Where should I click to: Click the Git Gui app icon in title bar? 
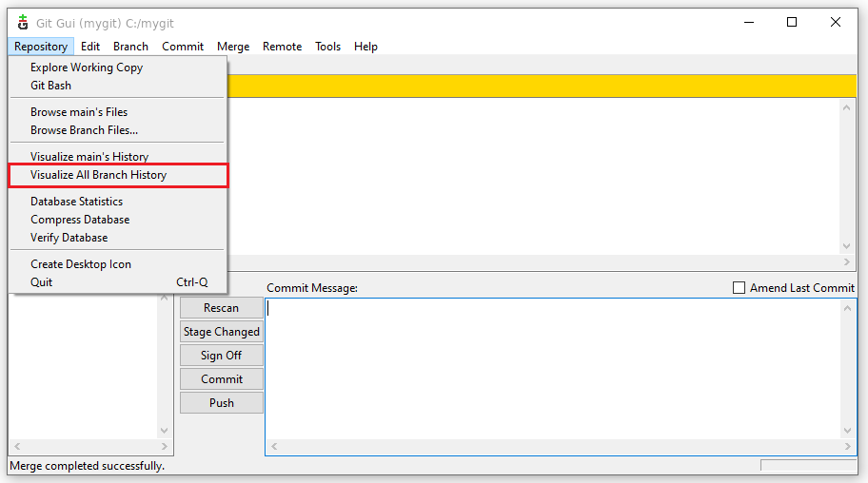pyautogui.click(x=23, y=23)
